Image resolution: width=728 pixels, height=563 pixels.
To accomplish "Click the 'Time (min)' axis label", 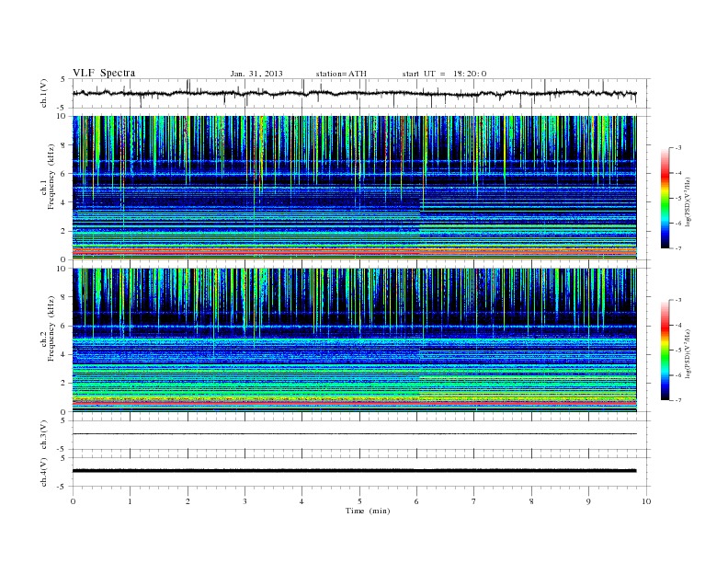I will click(x=368, y=511).
